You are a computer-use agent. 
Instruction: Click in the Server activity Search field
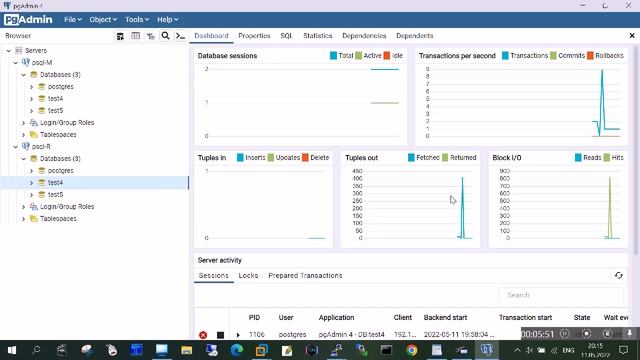coord(561,295)
